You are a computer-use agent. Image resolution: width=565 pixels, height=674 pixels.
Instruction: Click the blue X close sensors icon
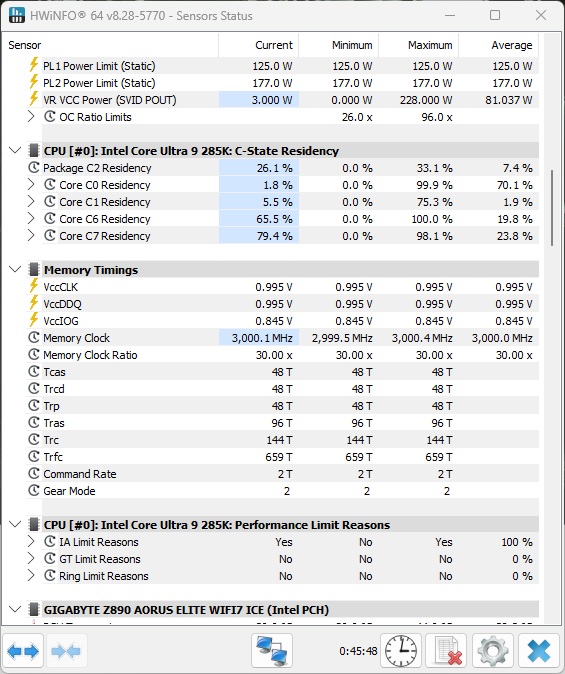point(539,651)
